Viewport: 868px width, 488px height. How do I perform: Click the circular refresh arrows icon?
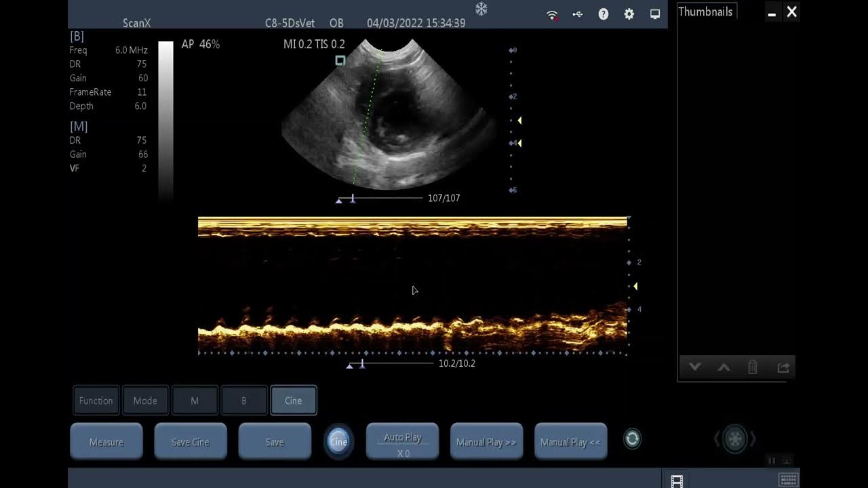pos(632,439)
